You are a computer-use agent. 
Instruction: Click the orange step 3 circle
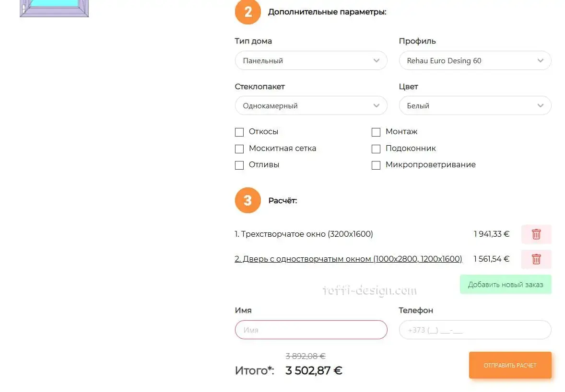pyautogui.click(x=247, y=200)
